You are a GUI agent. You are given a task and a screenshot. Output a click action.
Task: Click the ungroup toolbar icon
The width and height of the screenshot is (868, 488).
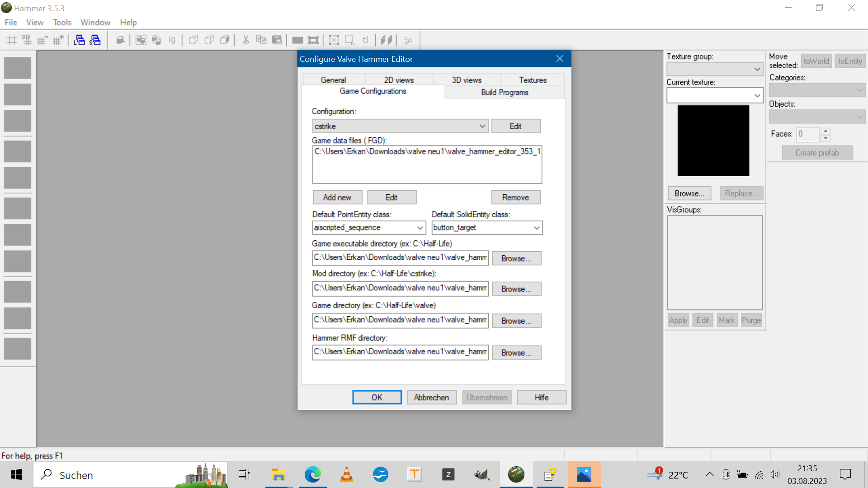tap(156, 40)
